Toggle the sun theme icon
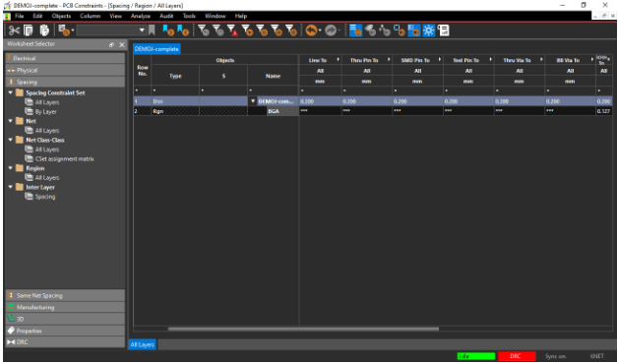The height and width of the screenshot is (364, 618). (428, 30)
